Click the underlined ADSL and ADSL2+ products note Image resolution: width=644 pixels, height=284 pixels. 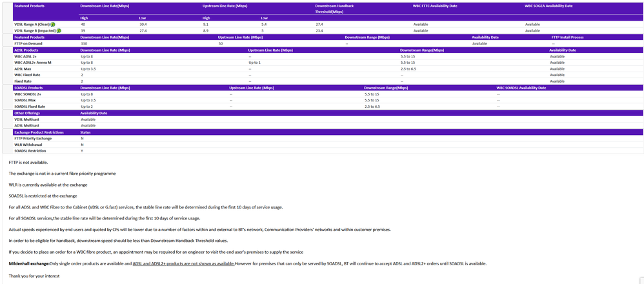183,263
